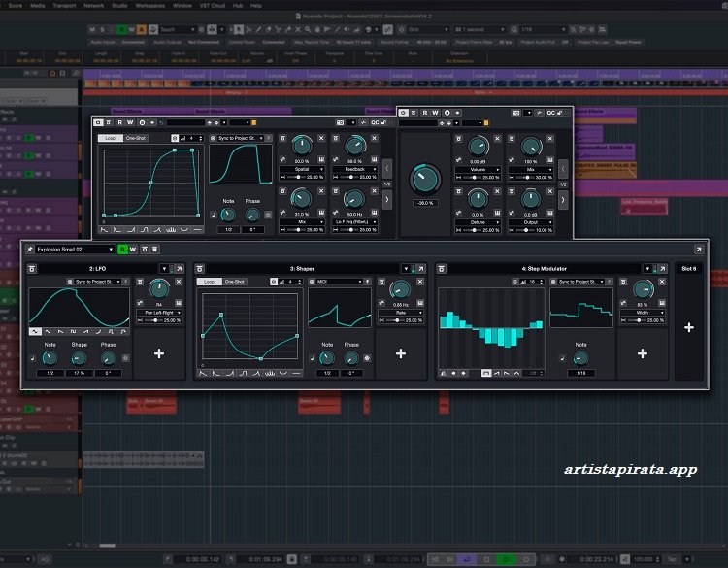Select the sine waveform icon in LFO
This screenshot has height=568, width=728.
pyautogui.click(x=36, y=331)
